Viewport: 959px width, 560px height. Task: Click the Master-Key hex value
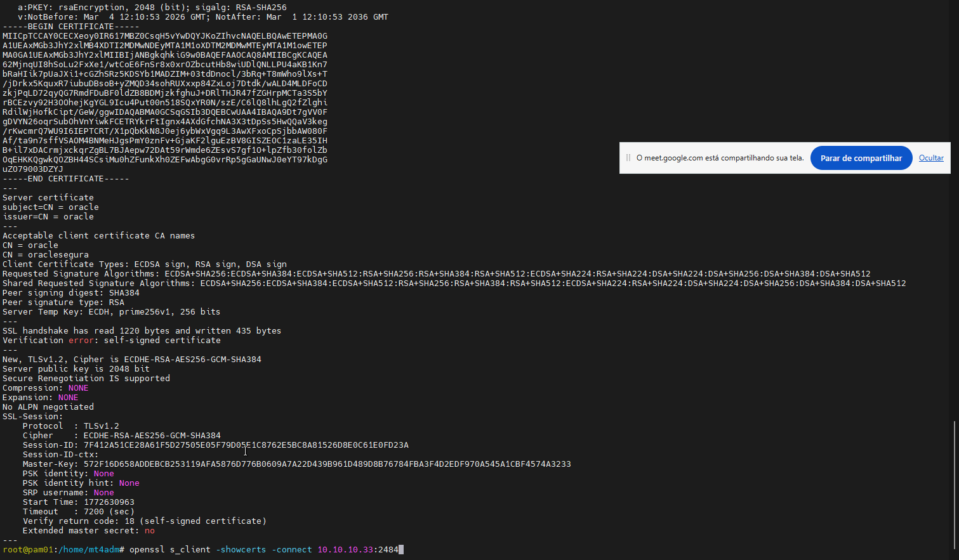pos(327,464)
